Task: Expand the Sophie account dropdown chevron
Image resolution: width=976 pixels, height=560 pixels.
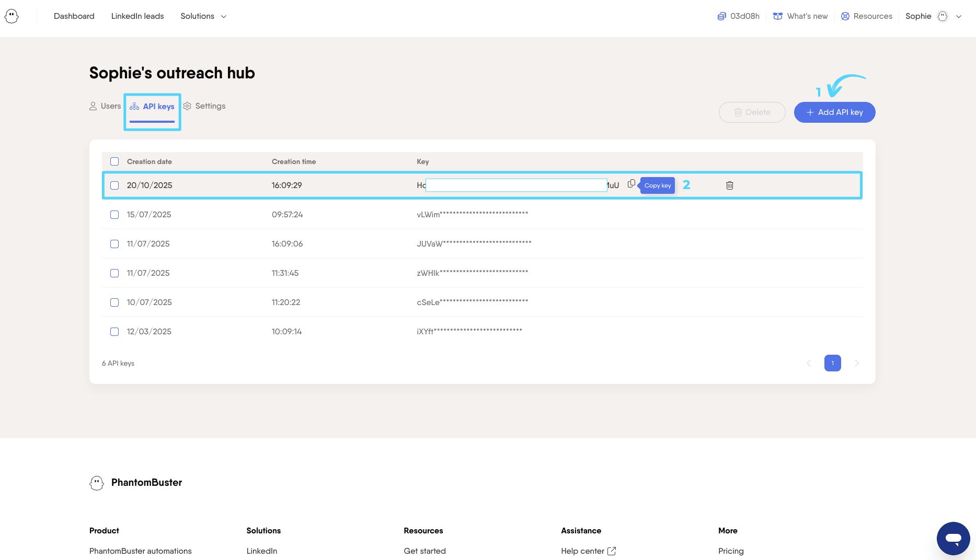Action: pyautogui.click(x=959, y=16)
